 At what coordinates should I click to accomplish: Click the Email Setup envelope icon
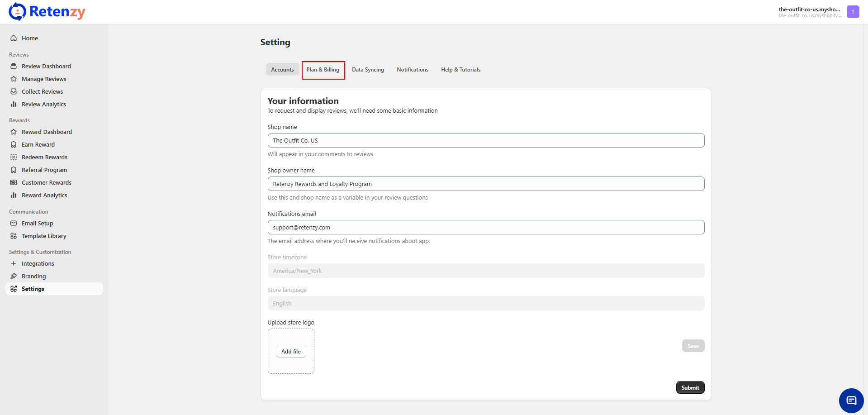[x=14, y=224]
